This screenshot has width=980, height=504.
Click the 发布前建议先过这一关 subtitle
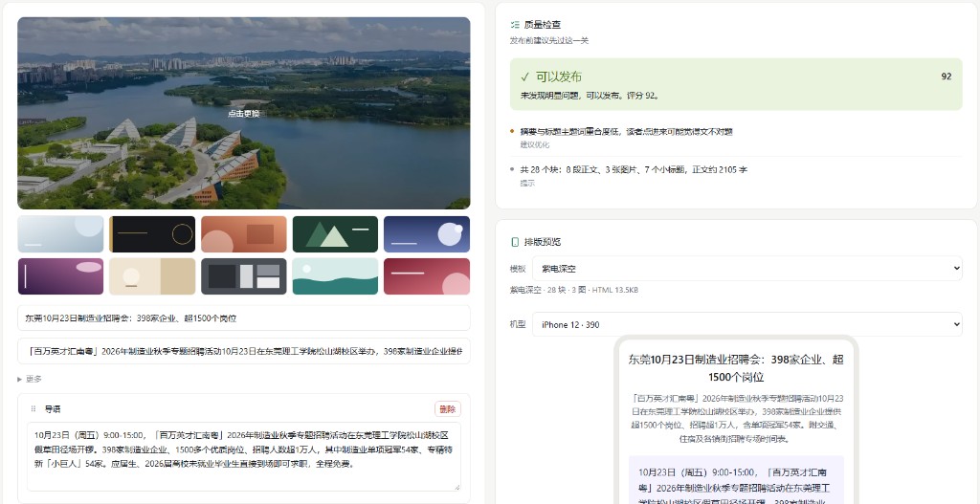549,40
